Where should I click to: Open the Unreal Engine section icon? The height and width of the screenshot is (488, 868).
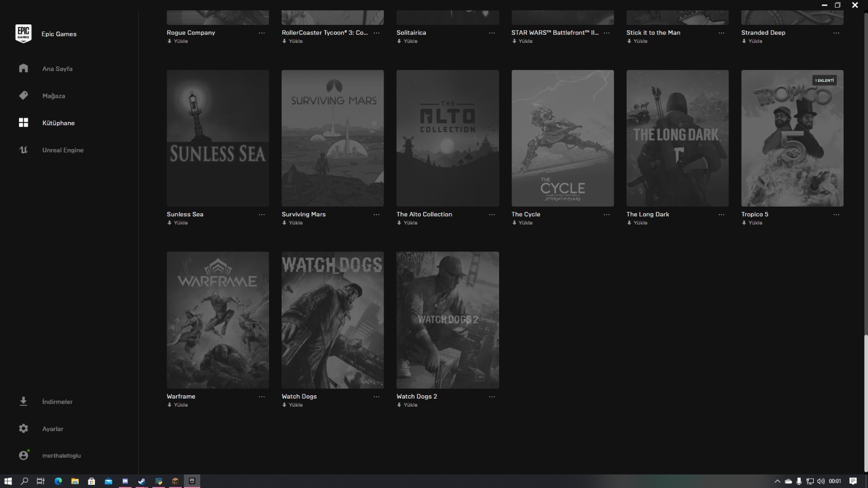23,150
